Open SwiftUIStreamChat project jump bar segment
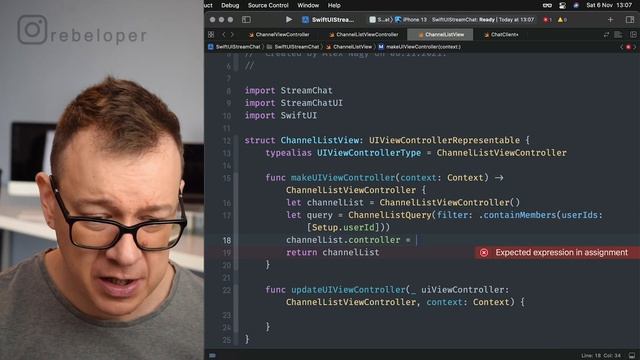640x360 pixels. 234,47
